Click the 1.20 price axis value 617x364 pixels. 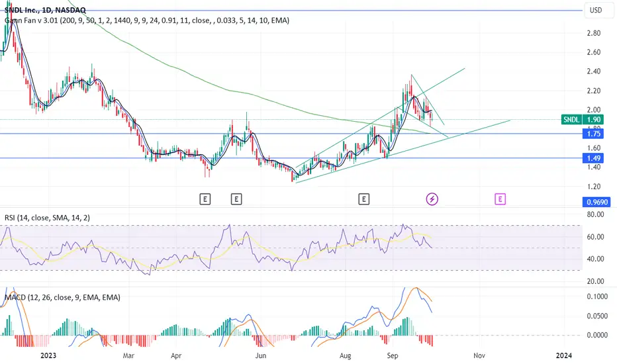[593, 187]
